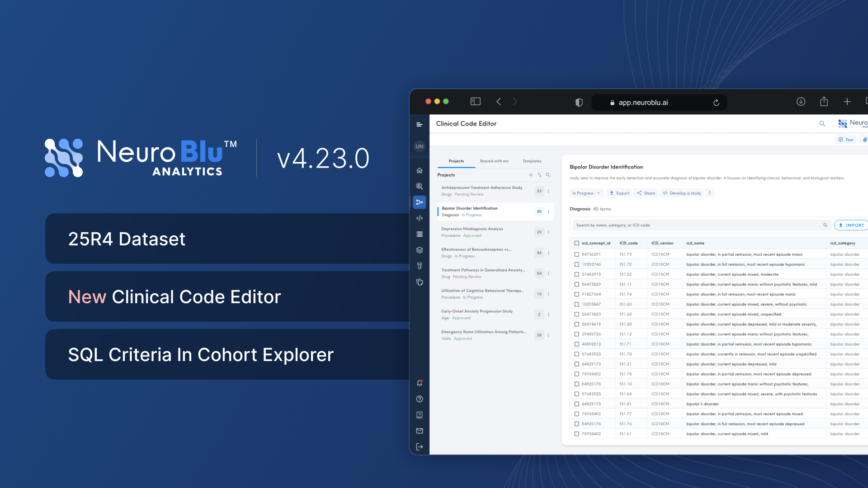
Task: Open more options for Bipolar Disorder Identification project
Action: pos(548,211)
